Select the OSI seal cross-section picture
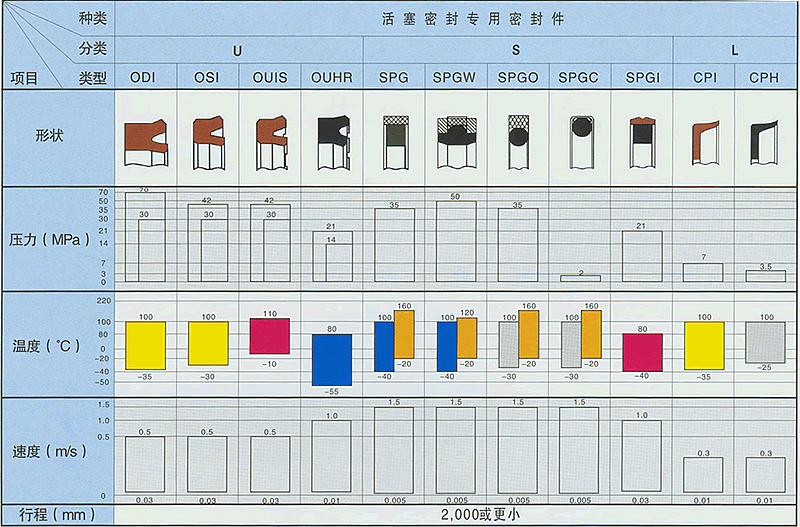The height and width of the screenshot is (527, 800). [x=207, y=144]
